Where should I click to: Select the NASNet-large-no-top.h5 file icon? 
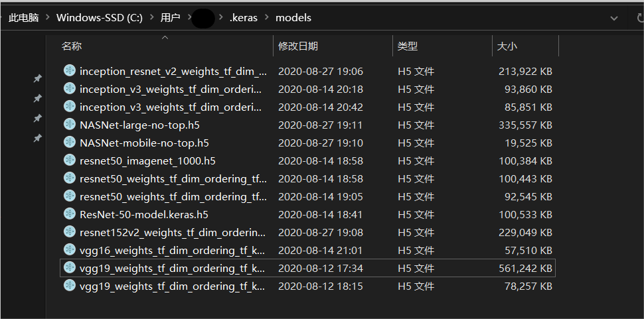pyautogui.click(x=70, y=125)
